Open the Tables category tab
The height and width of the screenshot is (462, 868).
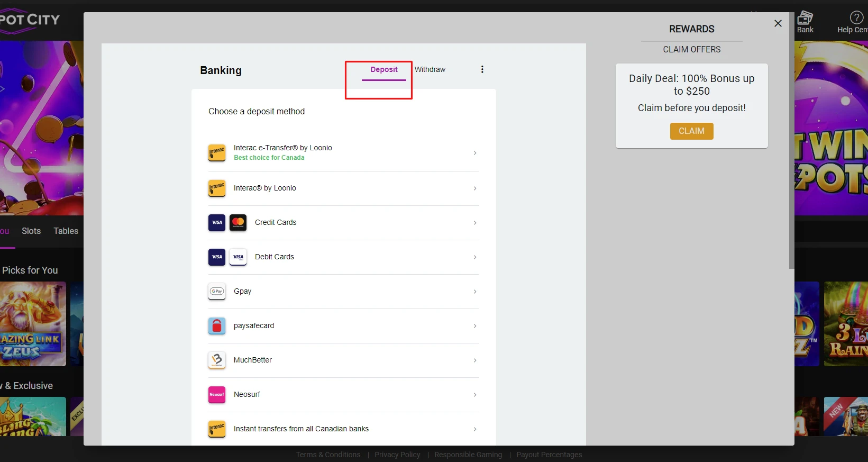[x=66, y=231]
